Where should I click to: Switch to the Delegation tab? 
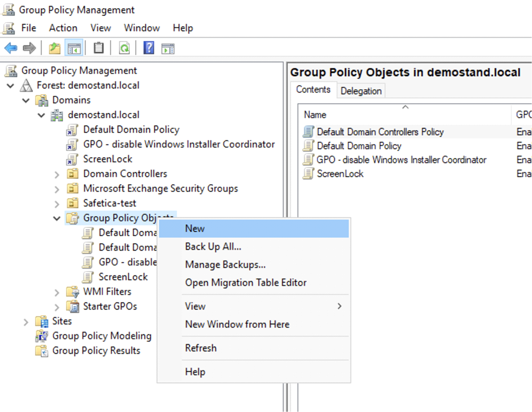pos(361,91)
